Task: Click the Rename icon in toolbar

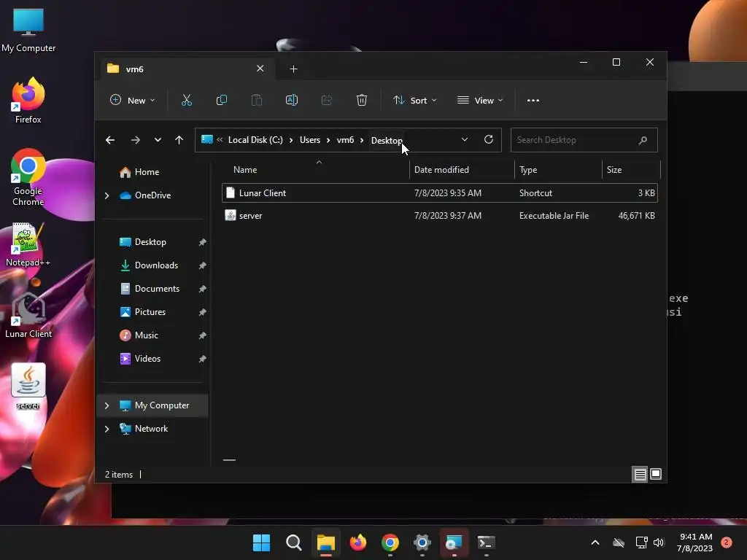Action: tap(292, 100)
